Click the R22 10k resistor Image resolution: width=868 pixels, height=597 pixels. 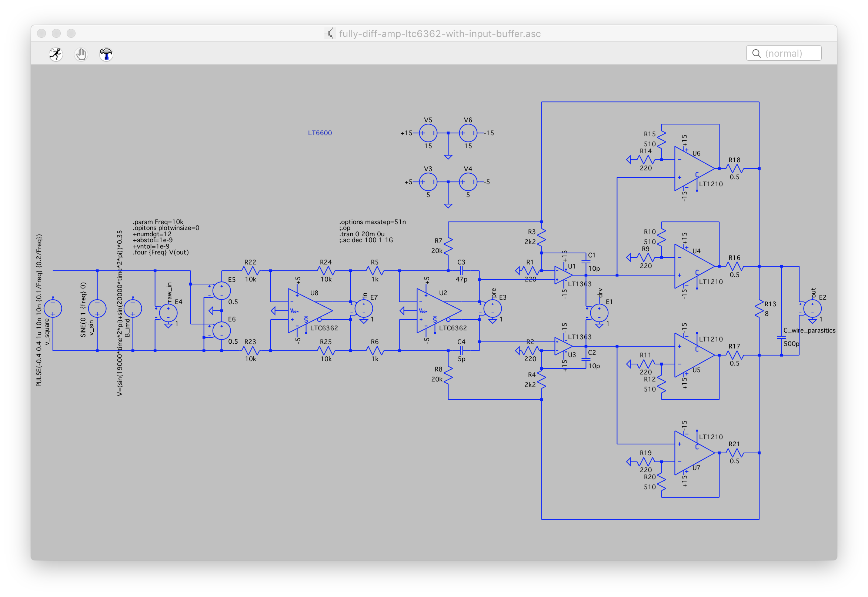click(x=250, y=270)
